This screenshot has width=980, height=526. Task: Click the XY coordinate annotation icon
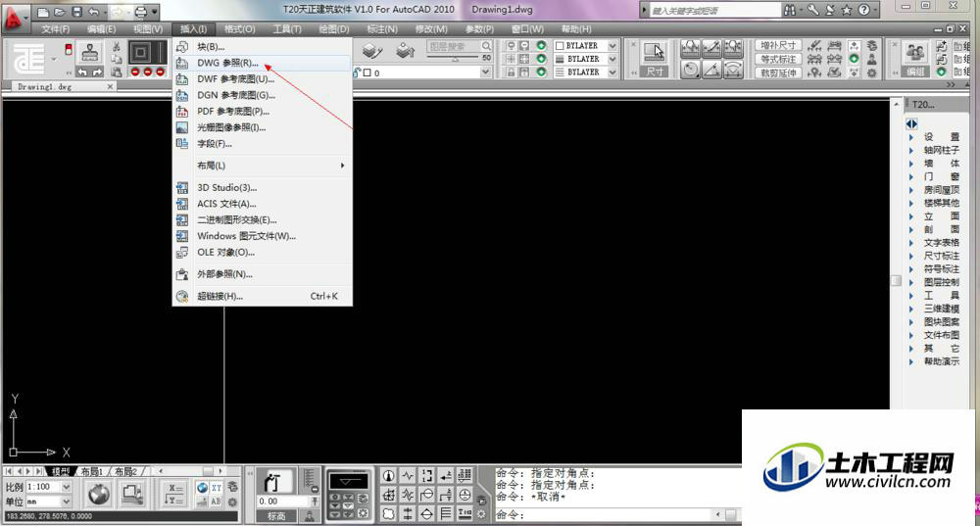click(x=217, y=487)
